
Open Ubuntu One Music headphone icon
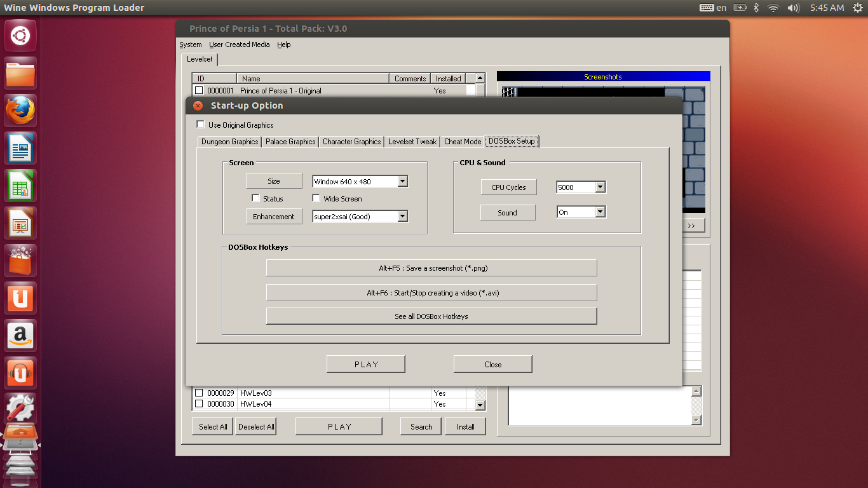[x=20, y=374]
